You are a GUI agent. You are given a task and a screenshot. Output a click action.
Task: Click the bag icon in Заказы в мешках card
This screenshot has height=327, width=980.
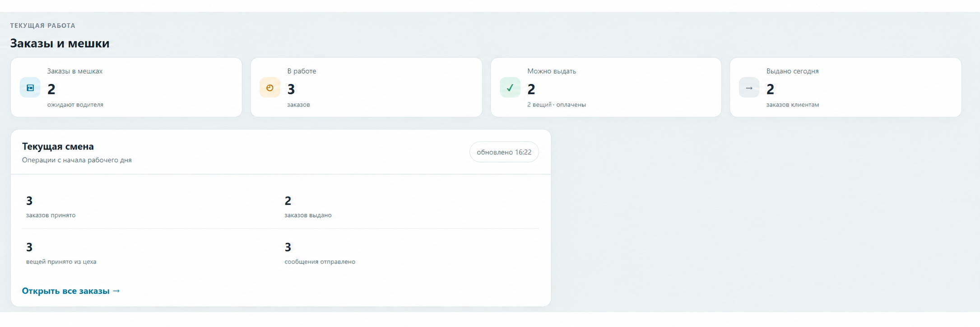point(30,88)
